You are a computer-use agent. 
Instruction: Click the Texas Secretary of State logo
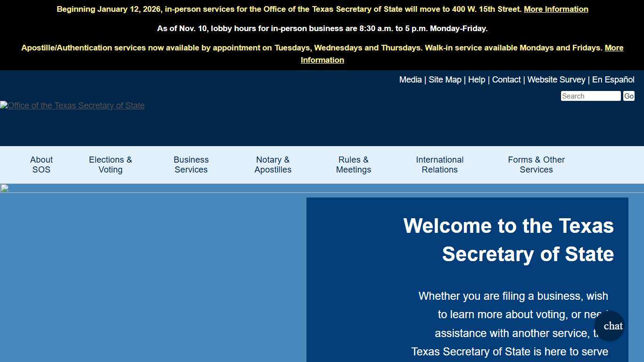click(72, 106)
